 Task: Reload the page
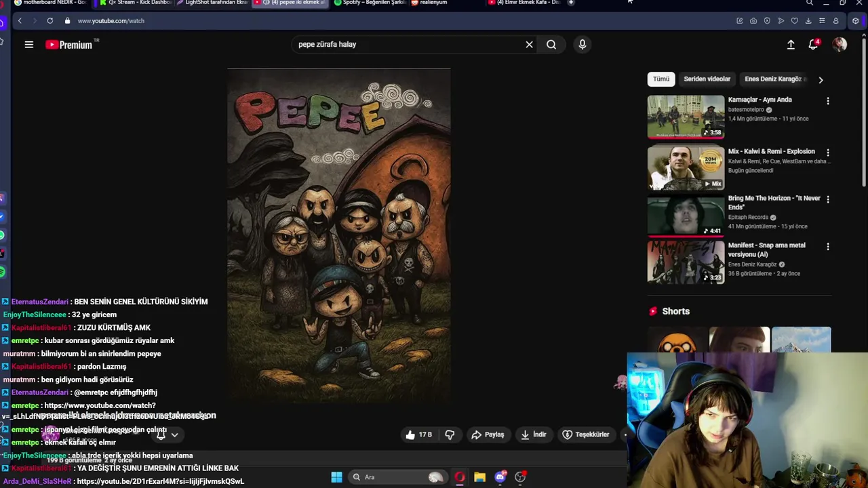(x=50, y=21)
